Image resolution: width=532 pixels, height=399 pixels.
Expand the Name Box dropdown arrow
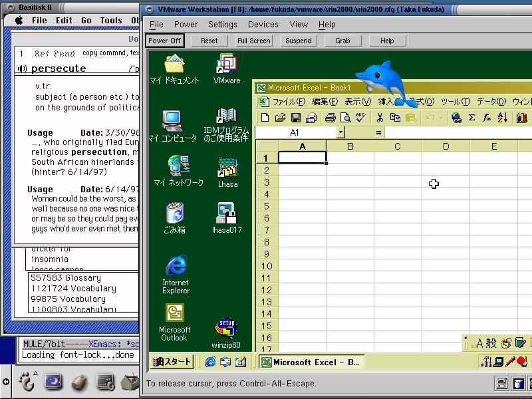pyautogui.click(x=340, y=132)
